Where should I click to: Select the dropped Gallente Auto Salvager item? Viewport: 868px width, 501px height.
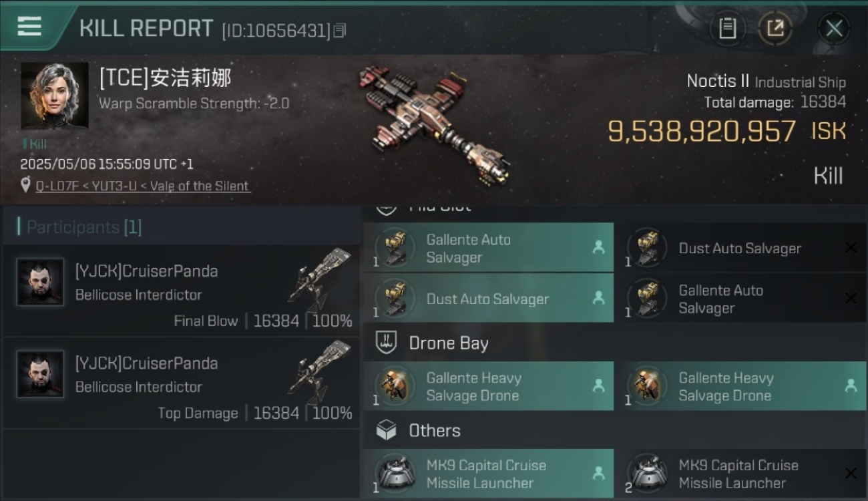click(489, 248)
